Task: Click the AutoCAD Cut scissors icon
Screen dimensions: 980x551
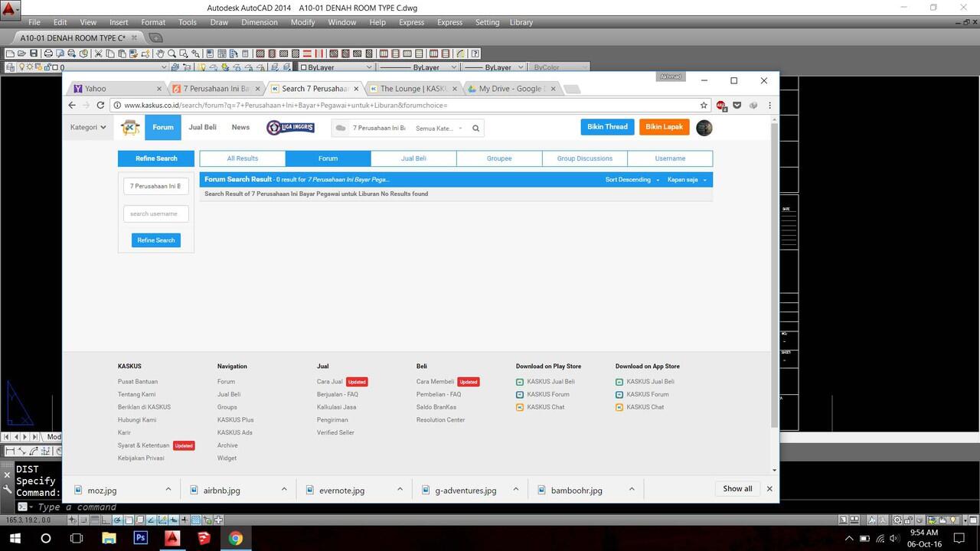Action: (x=98, y=54)
